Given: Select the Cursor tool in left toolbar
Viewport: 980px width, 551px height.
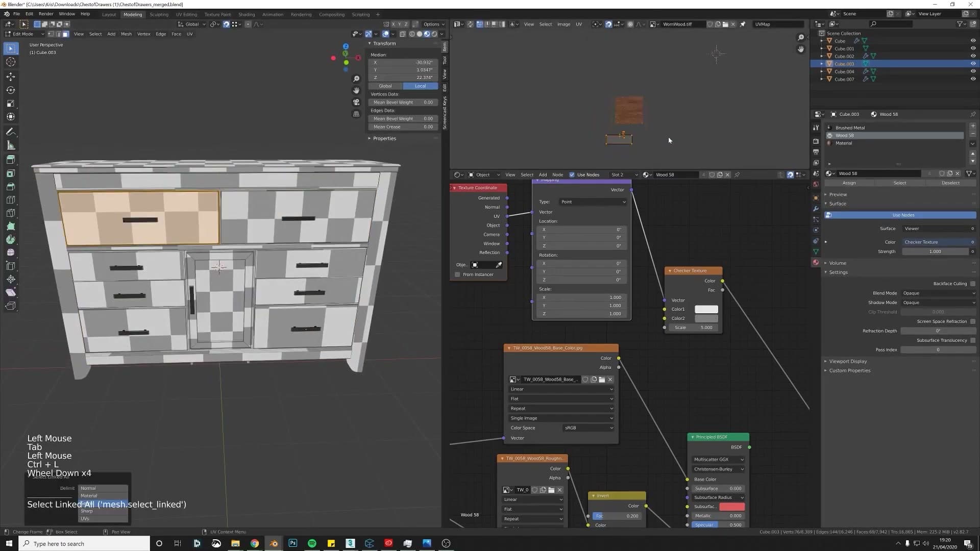Looking at the screenshot, I should click(x=11, y=62).
